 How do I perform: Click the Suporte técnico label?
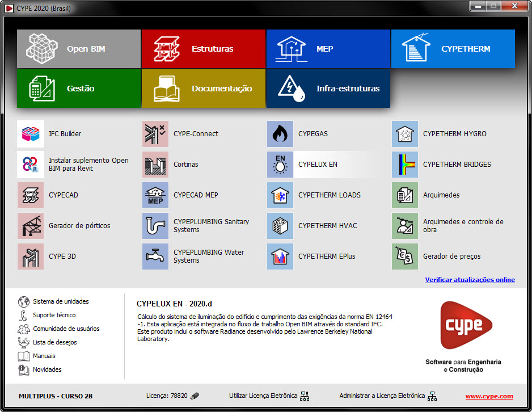click(x=54, y=315)
